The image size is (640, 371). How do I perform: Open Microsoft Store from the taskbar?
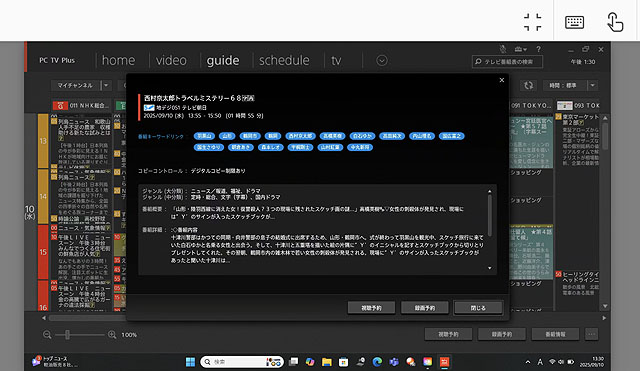click(x=344, y=362)
